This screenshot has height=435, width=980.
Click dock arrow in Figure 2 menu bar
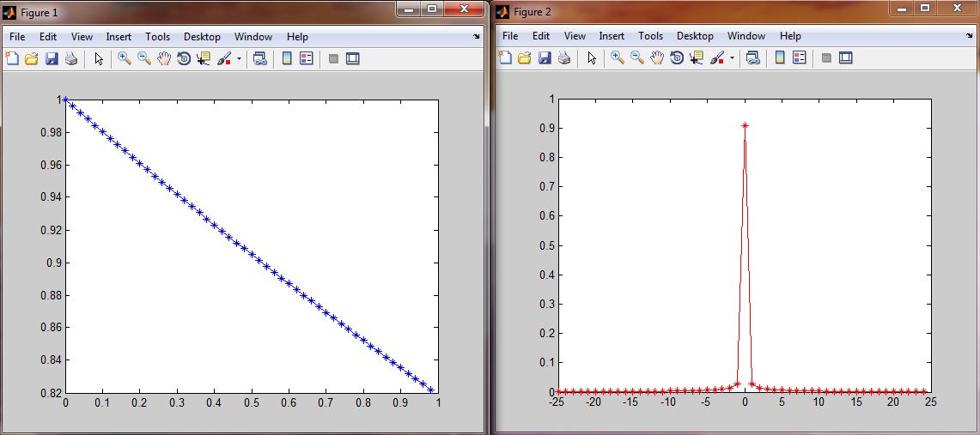coord(970,38)
